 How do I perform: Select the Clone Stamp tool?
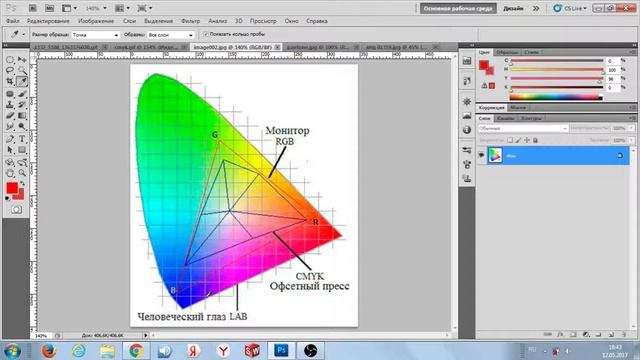10,105
